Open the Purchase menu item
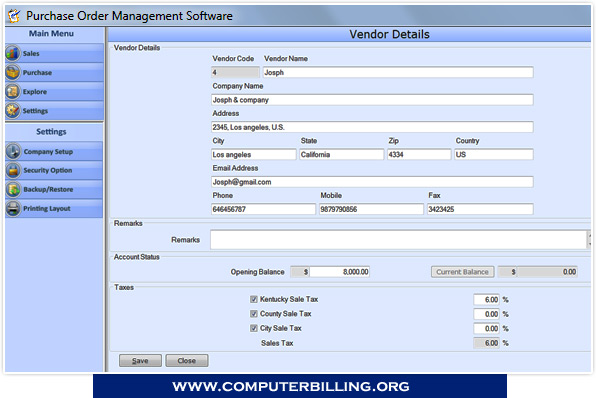This screenshot has height=398, width=596. (54, 72)
